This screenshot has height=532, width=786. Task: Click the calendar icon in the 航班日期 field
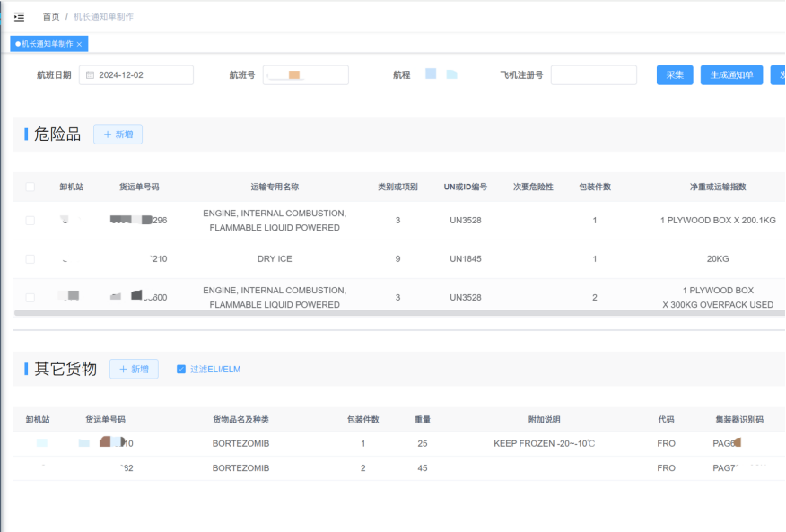click(90, 75)
